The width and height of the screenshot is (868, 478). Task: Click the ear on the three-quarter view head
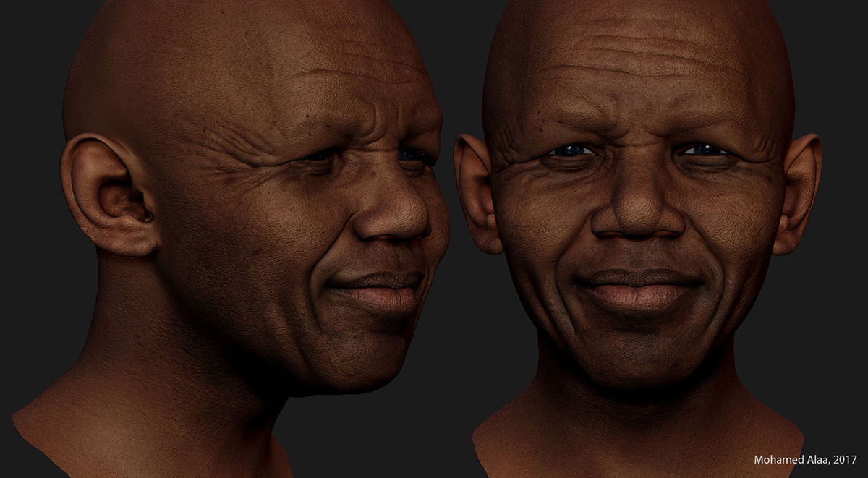pyautogui.click(x=109, y=194)
